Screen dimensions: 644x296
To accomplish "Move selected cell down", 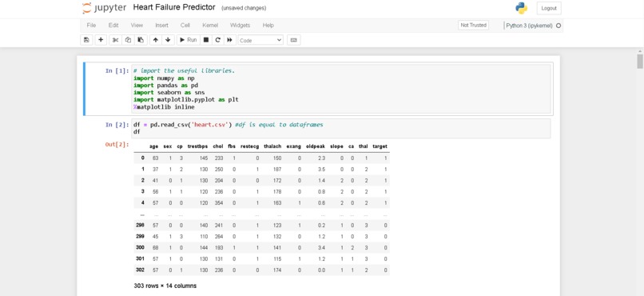I will [168, 40].
